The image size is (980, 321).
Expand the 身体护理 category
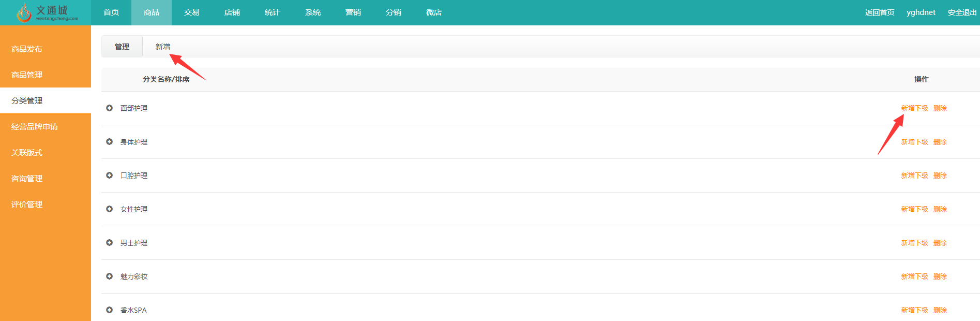coord(109,141)
